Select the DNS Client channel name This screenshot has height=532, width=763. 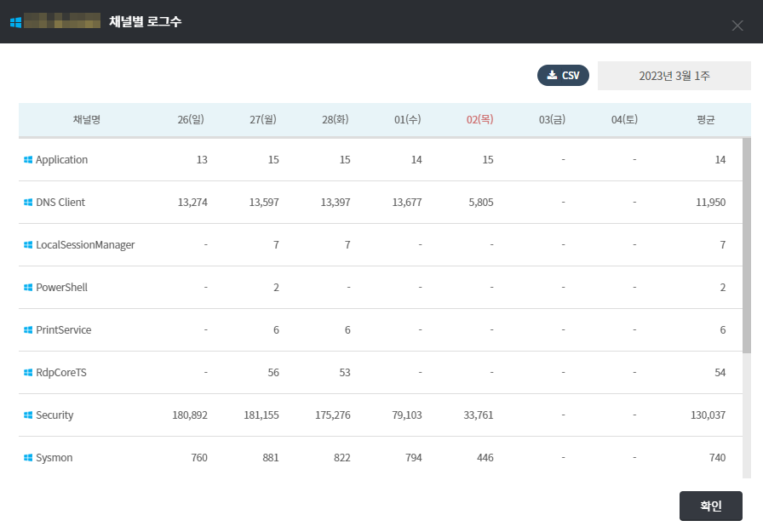tap(60, 203)
